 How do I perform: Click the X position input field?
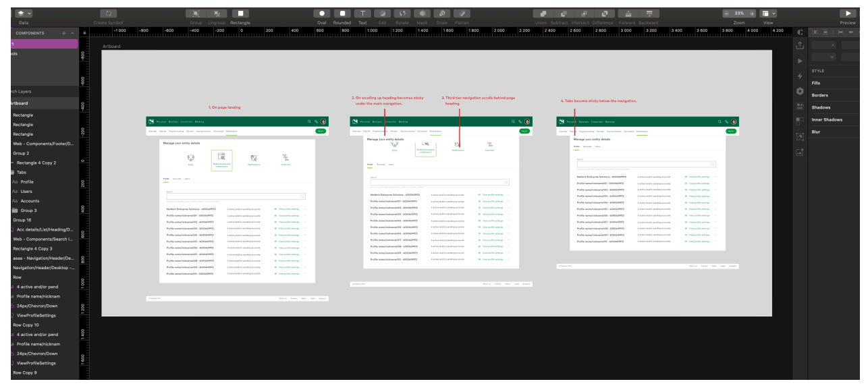tap(823, 45)
